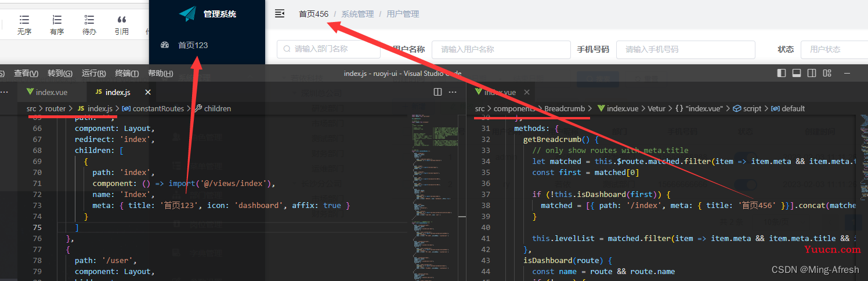Open the editor more actions (...) menu
The height and width of the screenshot is (281, 868).
pos(453,92)
